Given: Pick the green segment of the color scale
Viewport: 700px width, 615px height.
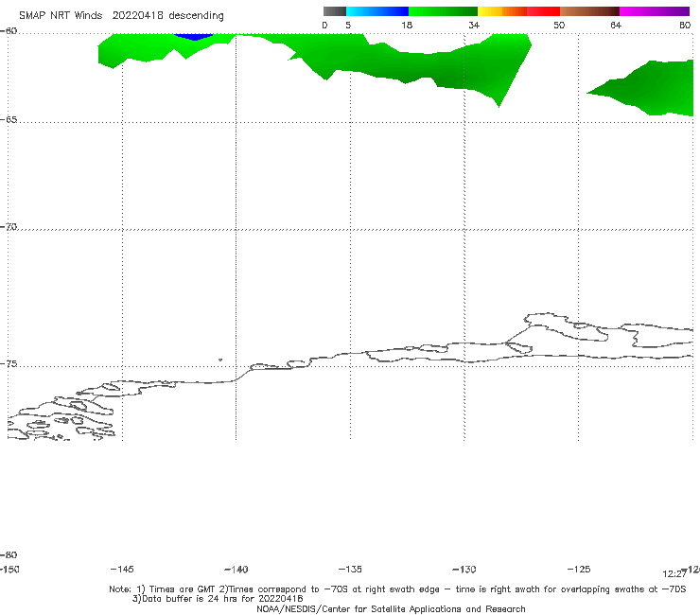Looking at the screenshot, I should [x=443, y=11].
